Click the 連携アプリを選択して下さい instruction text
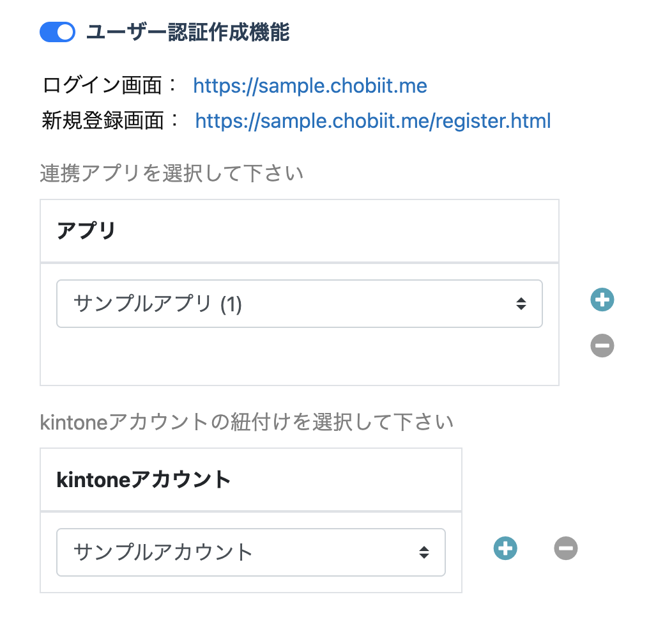Image resolution: width=672 pixels, height=638 pixels. coord(172,173)
